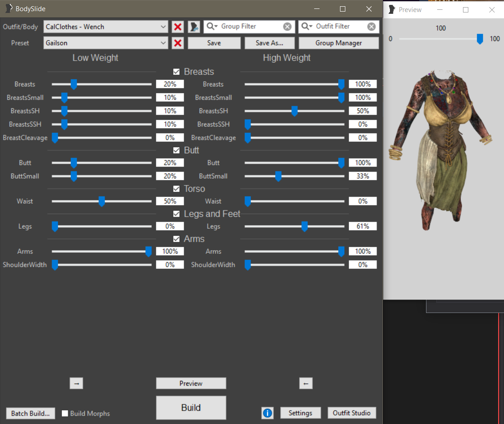This screenshot has height=424, width=504.
Task: Click the high weight ShoulderWidth 0% field
Action: click(363, 265)
